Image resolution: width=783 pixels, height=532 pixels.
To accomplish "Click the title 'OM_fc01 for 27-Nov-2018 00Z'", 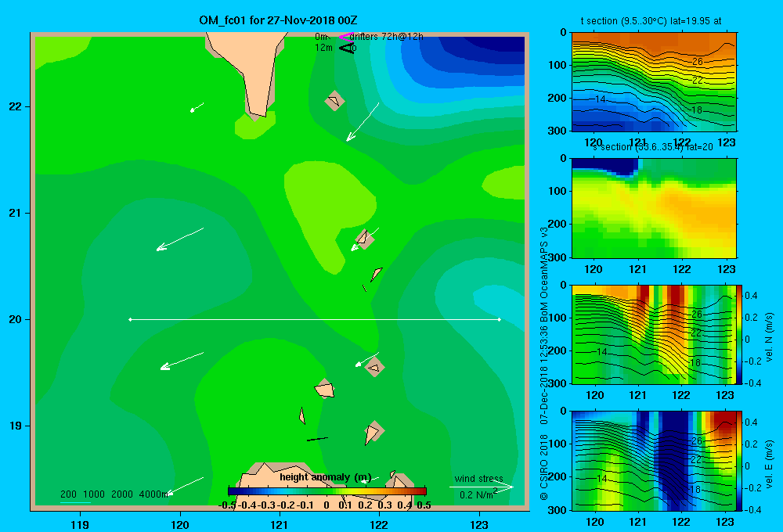I will pos(278,20).
